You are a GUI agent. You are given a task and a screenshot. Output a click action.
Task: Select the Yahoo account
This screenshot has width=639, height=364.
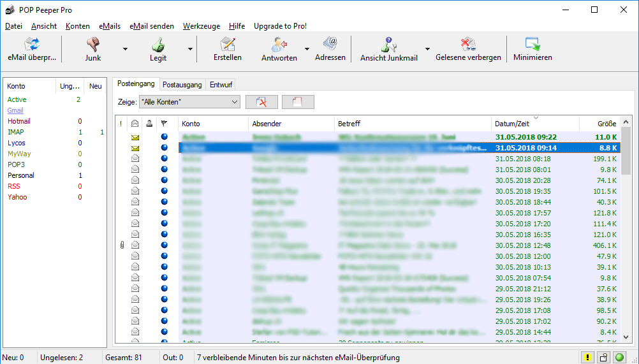pyautogui.click(x=17, y=197)
